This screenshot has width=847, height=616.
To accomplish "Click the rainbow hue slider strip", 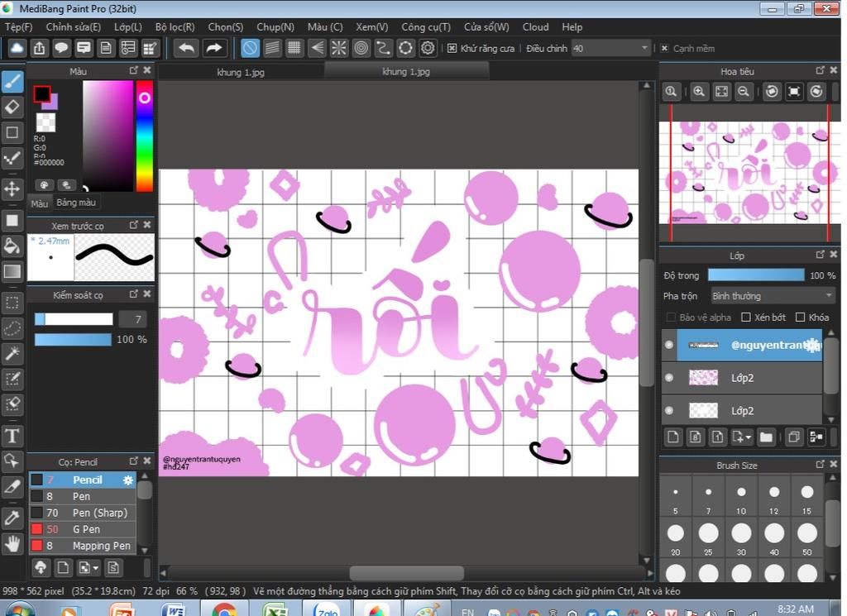I will pos(144,136).
